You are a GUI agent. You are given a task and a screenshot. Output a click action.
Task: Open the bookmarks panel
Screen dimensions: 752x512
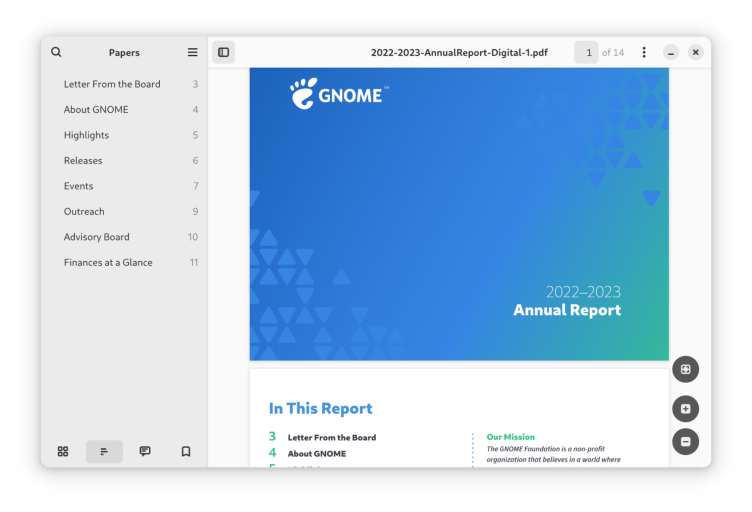(x=186, y=452)
